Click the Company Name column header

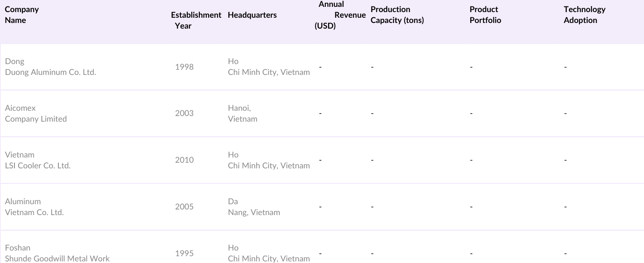22,15
